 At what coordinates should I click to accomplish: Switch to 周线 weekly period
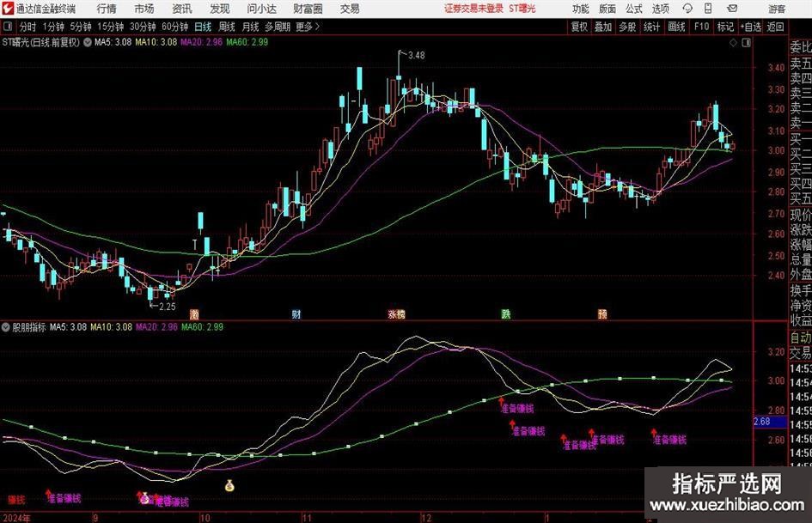coord(227,27)
